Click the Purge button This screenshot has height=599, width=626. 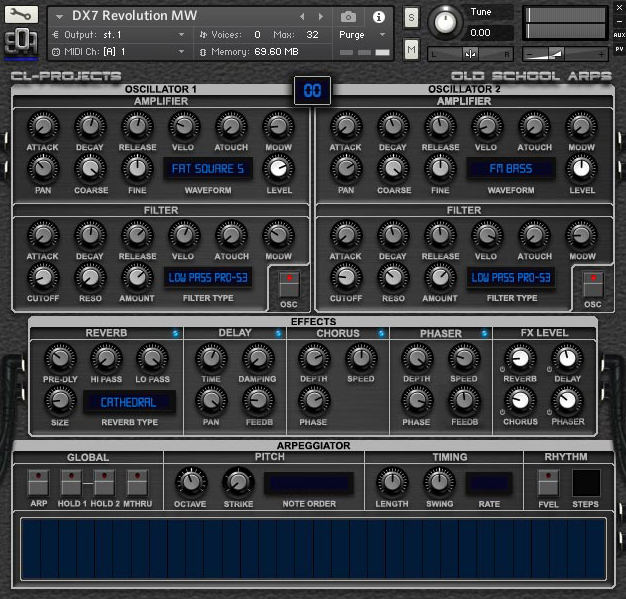click(352, 35)
